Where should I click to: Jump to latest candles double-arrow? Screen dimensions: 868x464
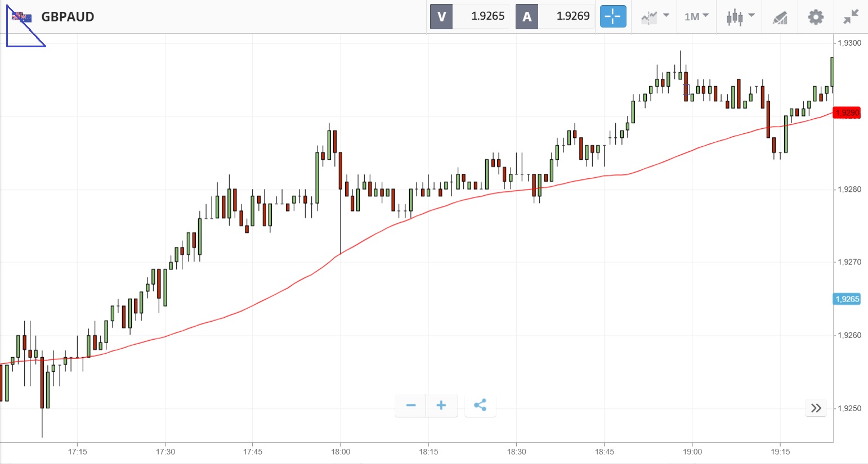coord(816,408)
